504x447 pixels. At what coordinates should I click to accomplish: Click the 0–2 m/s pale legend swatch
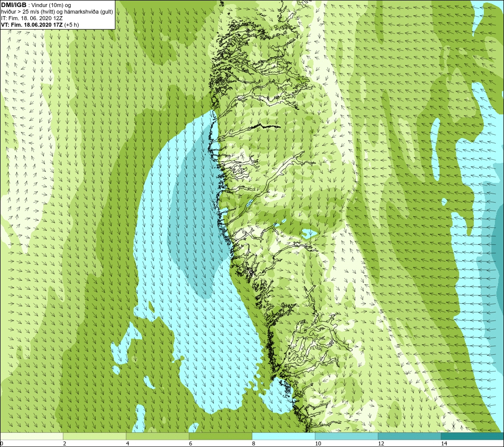tap(31, 436)
